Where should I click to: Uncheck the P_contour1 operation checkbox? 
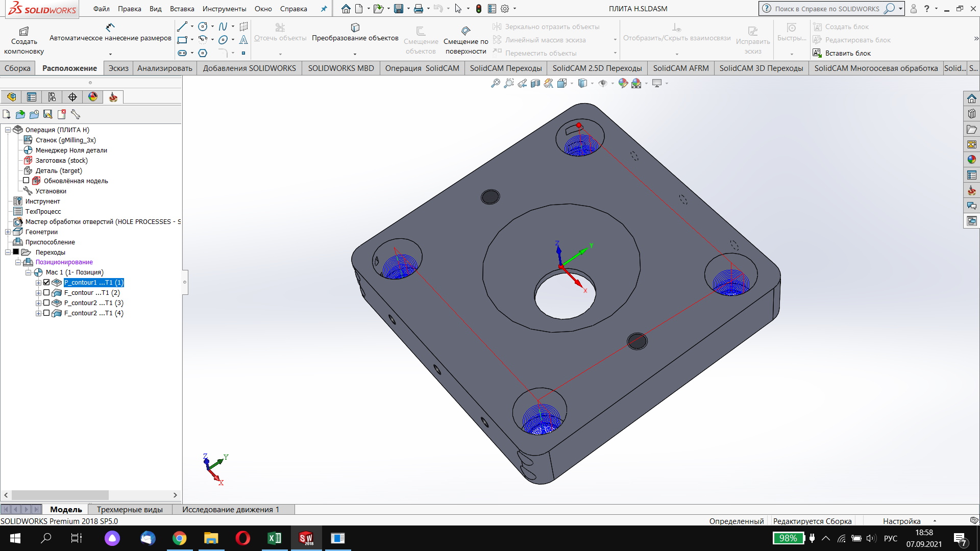click(x=46, y=283)
